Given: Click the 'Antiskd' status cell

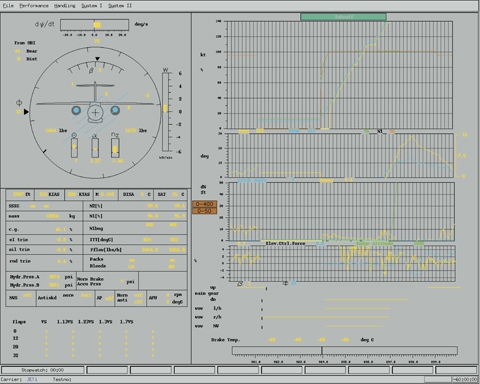Looking at the screenshot, I should click(65, 298).
